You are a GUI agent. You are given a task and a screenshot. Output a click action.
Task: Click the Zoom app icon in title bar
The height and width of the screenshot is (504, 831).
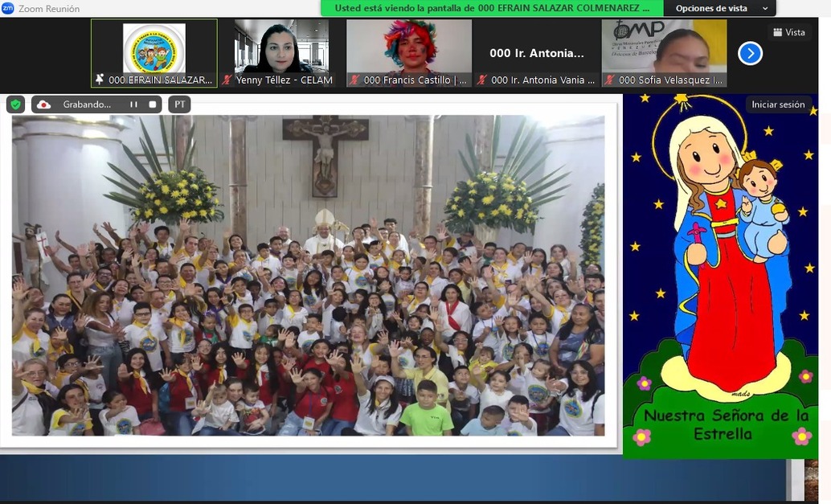pos(8,8)
